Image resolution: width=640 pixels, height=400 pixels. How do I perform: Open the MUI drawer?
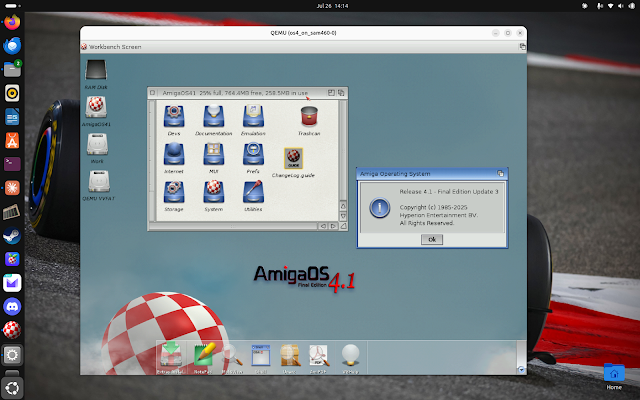click(213, 154)
